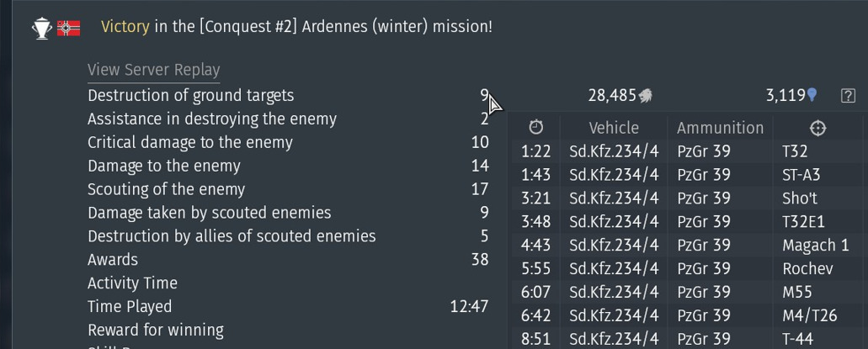
Task: Click the Awards row
Action: (113, 260)
